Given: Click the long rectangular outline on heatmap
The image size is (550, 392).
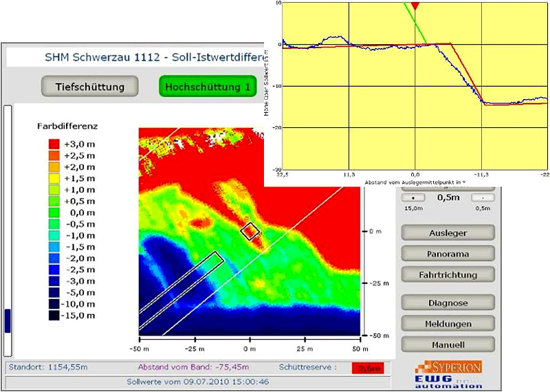Looking at the screenshot, I should click(x=182, y=292).
